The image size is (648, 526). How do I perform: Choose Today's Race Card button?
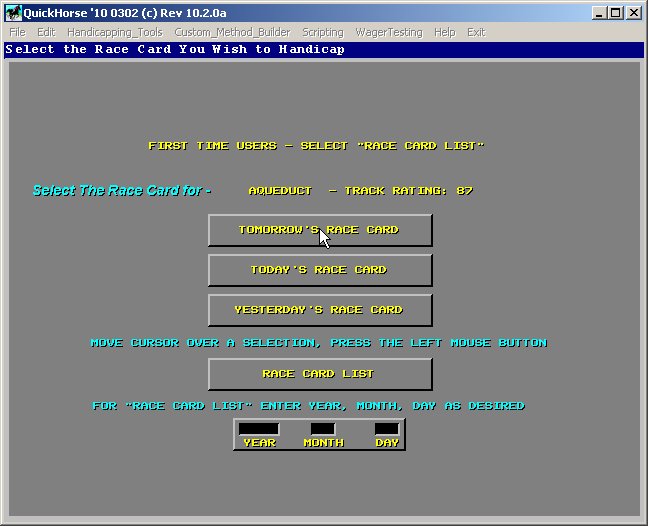(x=320, y=270)
